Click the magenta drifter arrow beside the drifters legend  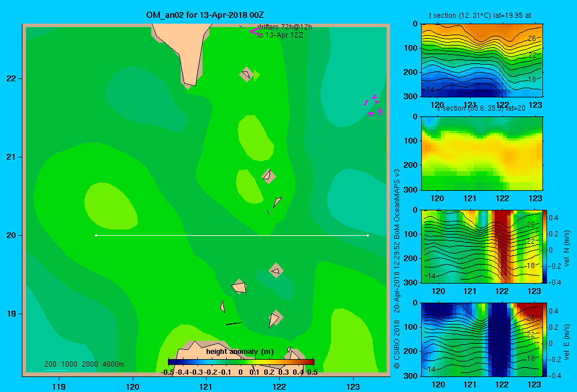point(254,31)
